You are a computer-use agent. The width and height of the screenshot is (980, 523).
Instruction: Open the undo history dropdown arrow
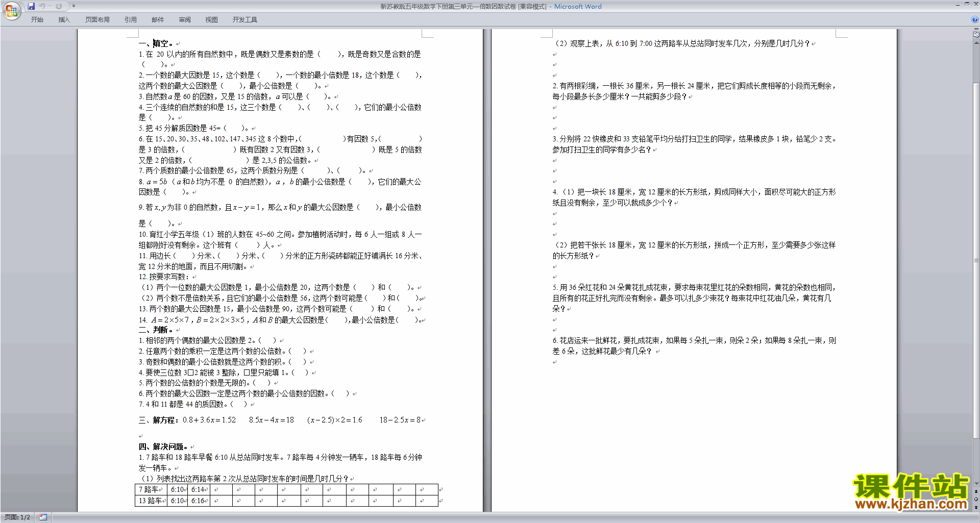point(50,6)
